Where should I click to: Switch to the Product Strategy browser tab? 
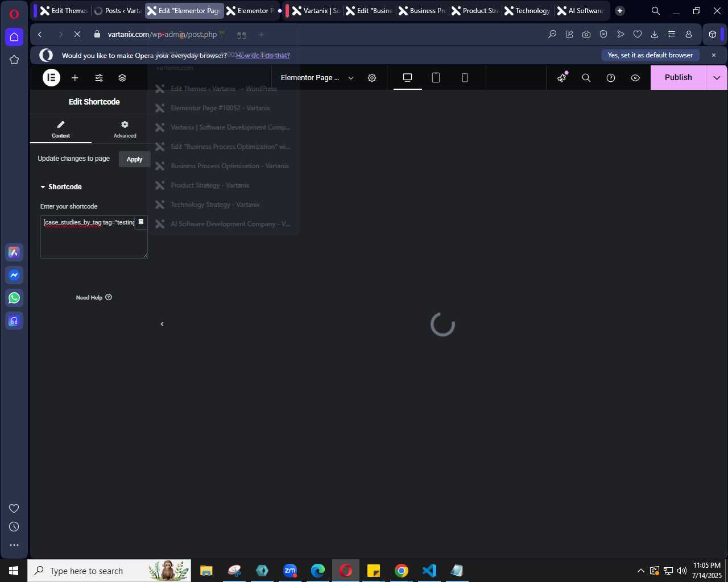point(475,11)
